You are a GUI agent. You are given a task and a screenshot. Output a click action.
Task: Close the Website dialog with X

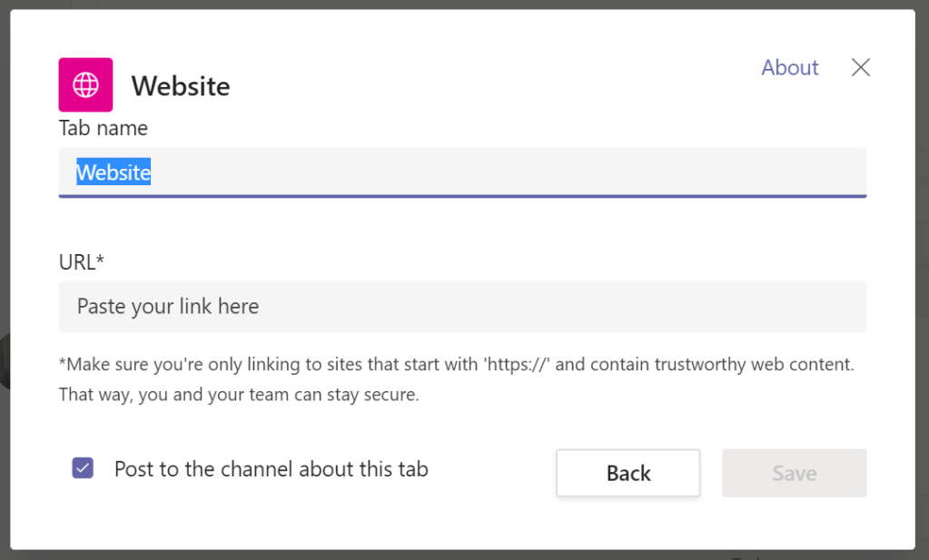tap(860, 67)
